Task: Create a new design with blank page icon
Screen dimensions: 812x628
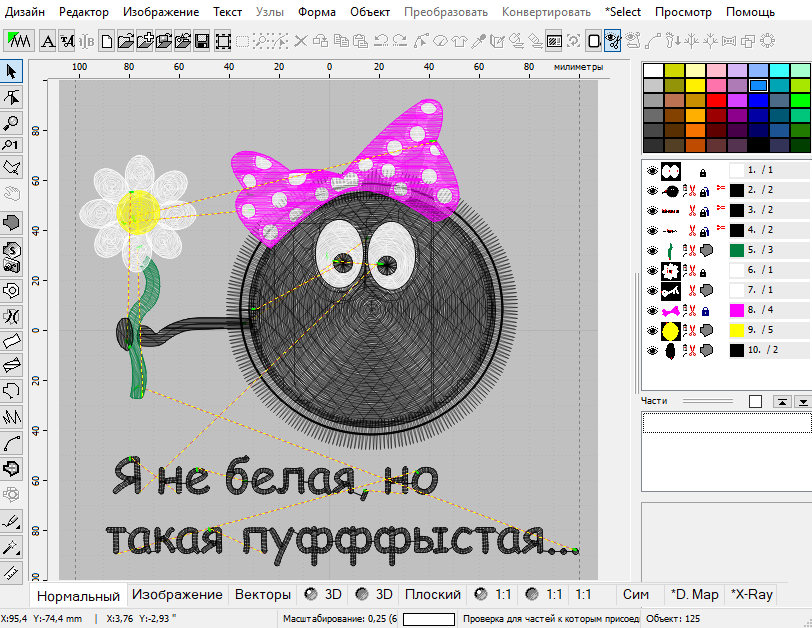Action: (x=107, y=41)
